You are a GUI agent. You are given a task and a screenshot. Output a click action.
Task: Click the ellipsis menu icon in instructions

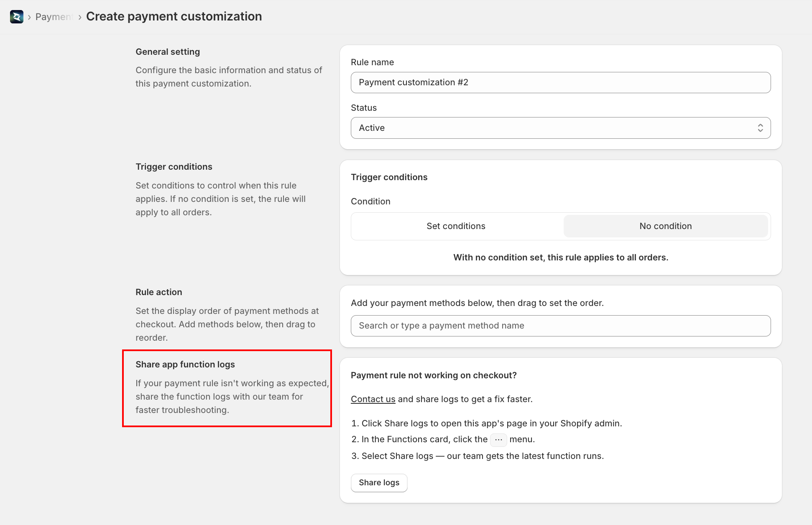(x=498, y=440)
